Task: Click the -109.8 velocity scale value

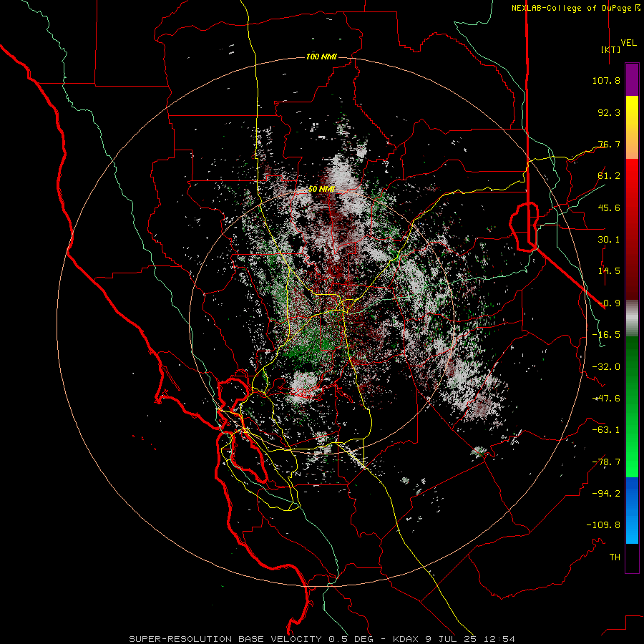Action: (x=603, y=525)
